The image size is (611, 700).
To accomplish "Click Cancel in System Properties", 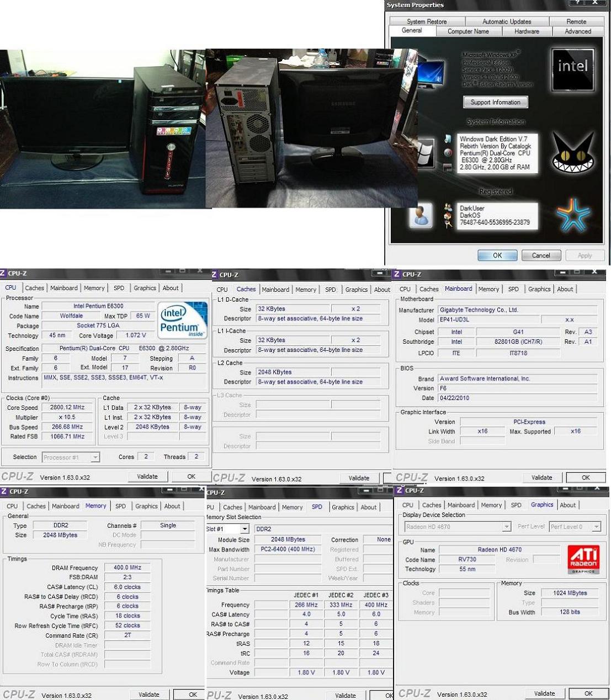I will click(541, 255).
